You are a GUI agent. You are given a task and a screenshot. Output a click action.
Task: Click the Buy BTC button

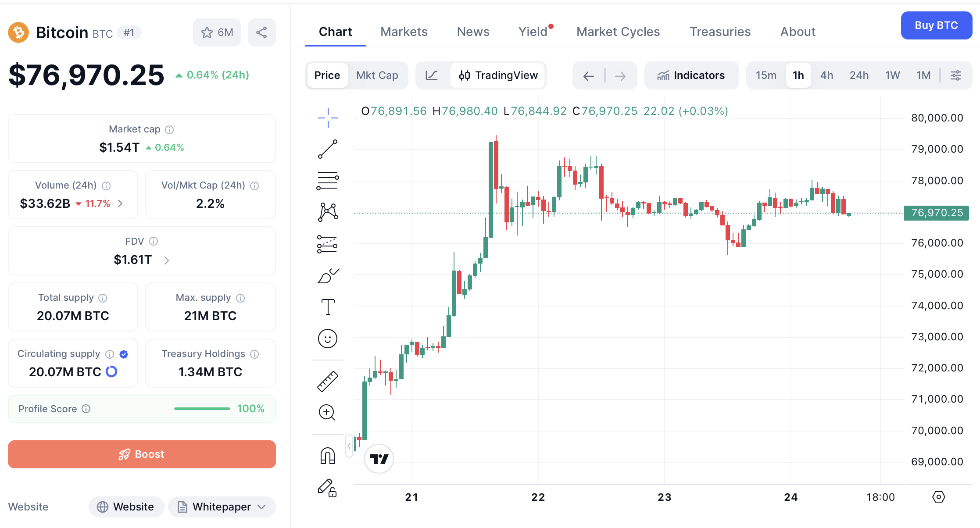click(937, 25)
